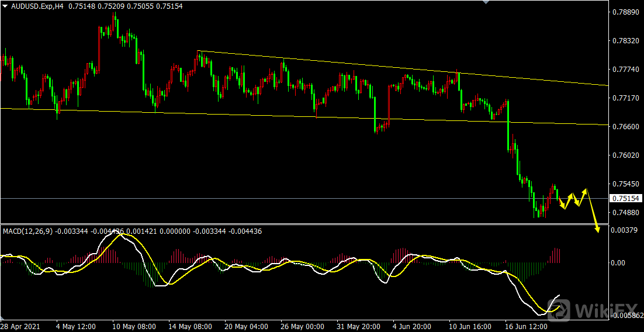This screenshot has height=332, width=644.
Task: Click the 0.78890 price axis label
Action: pyautogui.click(x=625, y=12)
